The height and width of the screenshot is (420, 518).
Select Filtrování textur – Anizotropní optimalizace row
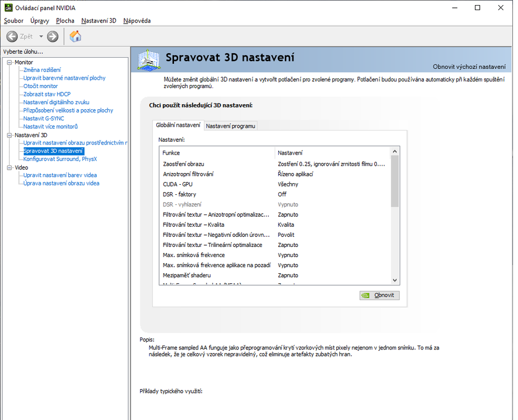click(x=274, y=215)
